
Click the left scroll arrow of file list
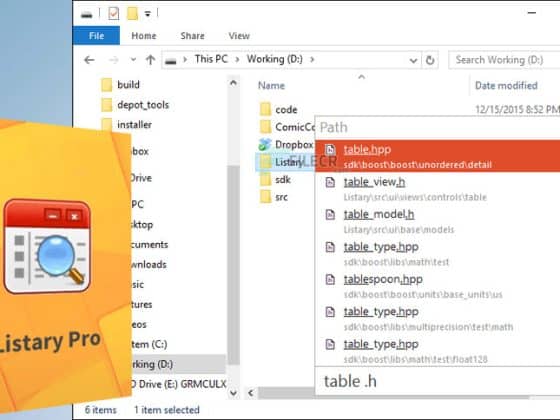pos(251,393)
